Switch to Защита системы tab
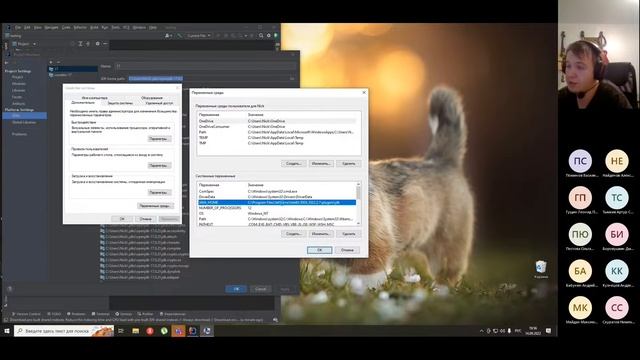 (x=120, y=103)
